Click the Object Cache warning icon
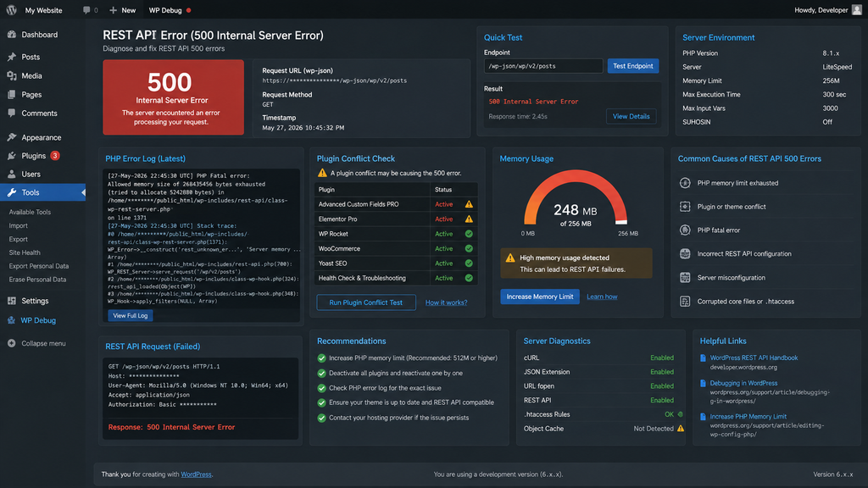 681,428
